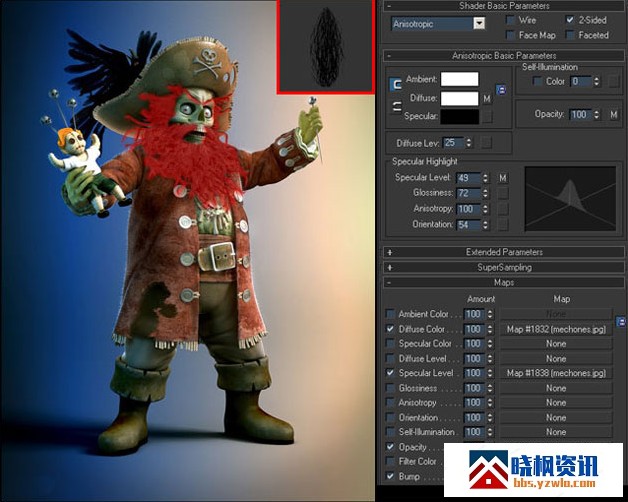Click the Diffuse Lev spinner arrows
The image size is (628, 502).
coord(469,143)
